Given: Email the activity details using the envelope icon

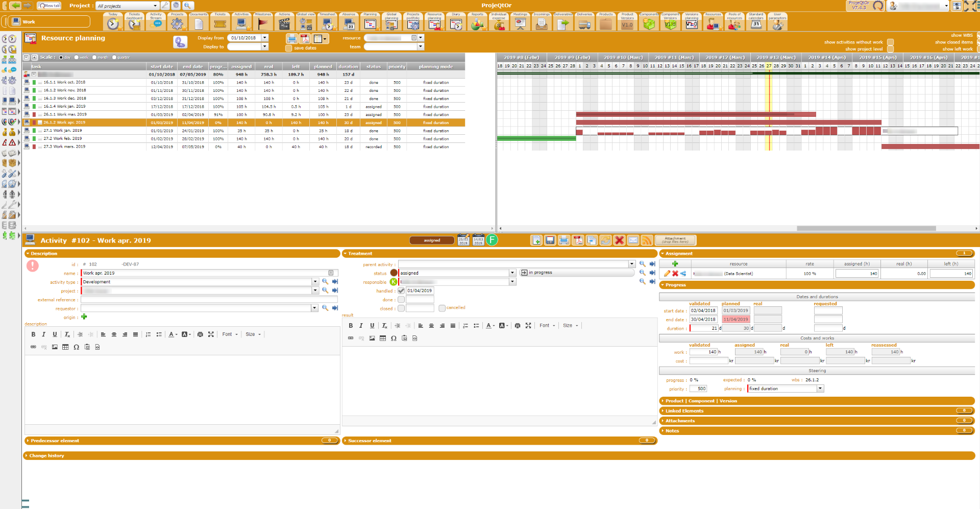Looking at the screenshot, I should click(x=633, y=240).
